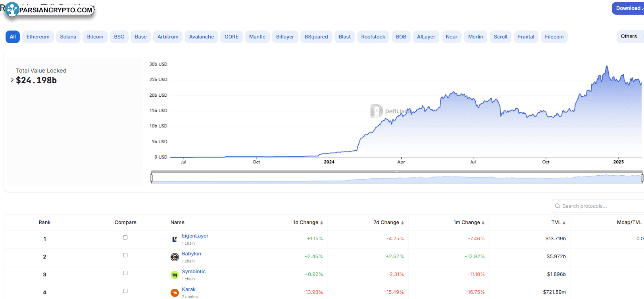Grab the left handle of chart range slider
The height and width of the screenshot is (299, 644).
coord(151,178)
